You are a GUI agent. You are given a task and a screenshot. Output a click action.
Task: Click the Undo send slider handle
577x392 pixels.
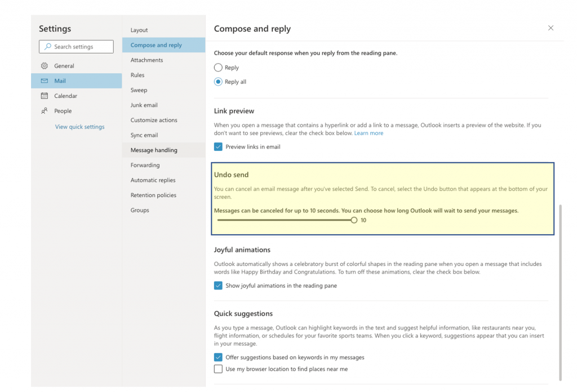coord(354,220)
